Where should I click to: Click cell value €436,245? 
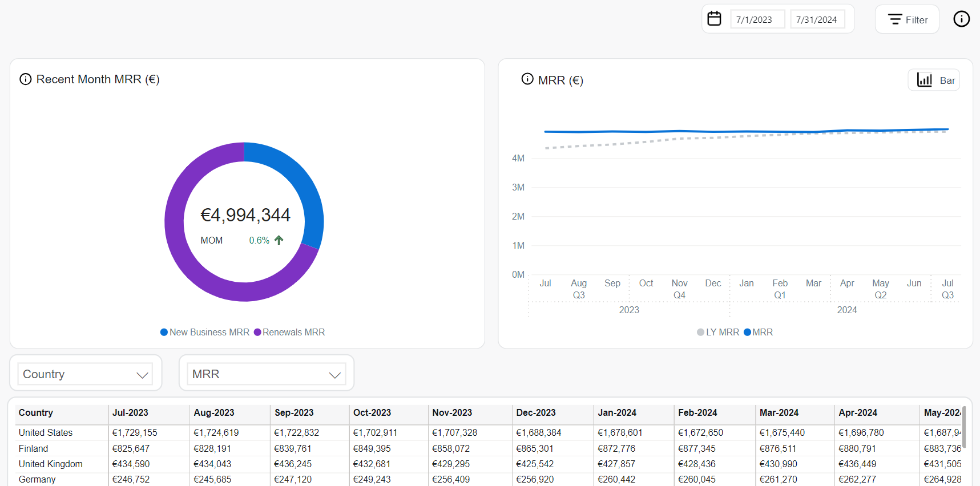(293, 464)
